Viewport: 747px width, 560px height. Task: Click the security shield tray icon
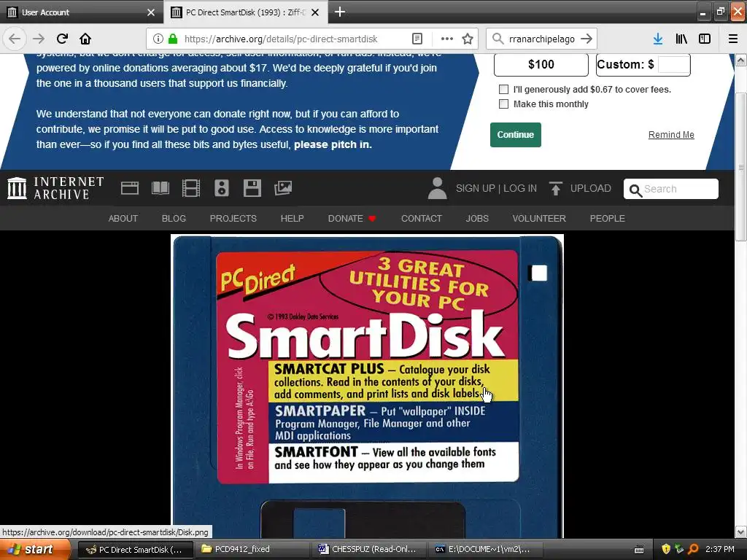click(x=666, y=550)
